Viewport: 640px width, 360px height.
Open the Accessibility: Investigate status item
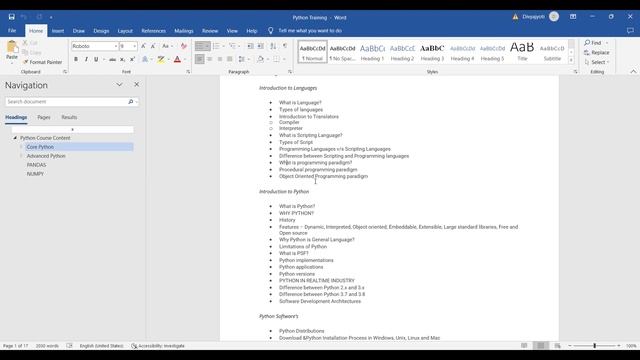158,346
